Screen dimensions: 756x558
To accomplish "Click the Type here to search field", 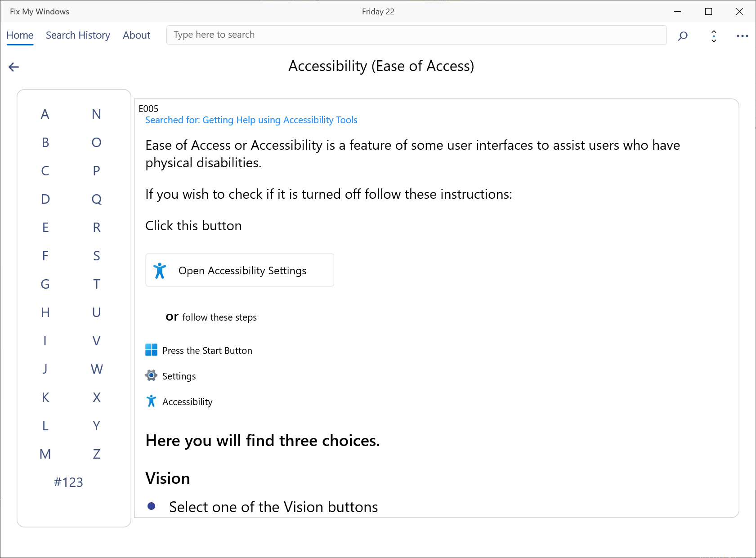I will (416, 35).
